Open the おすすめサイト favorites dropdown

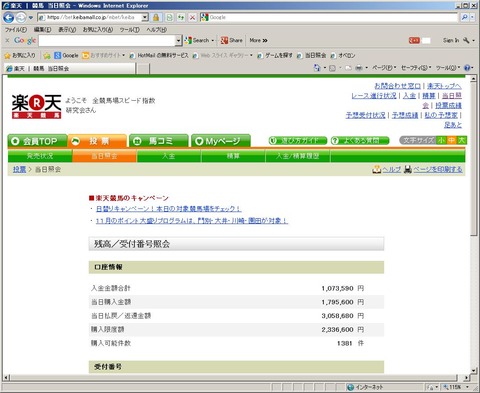(103, 55)
